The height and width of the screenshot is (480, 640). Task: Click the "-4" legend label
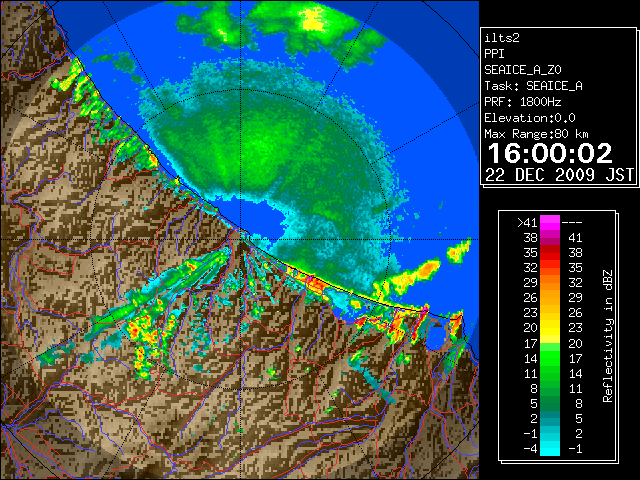coord(530,449)
